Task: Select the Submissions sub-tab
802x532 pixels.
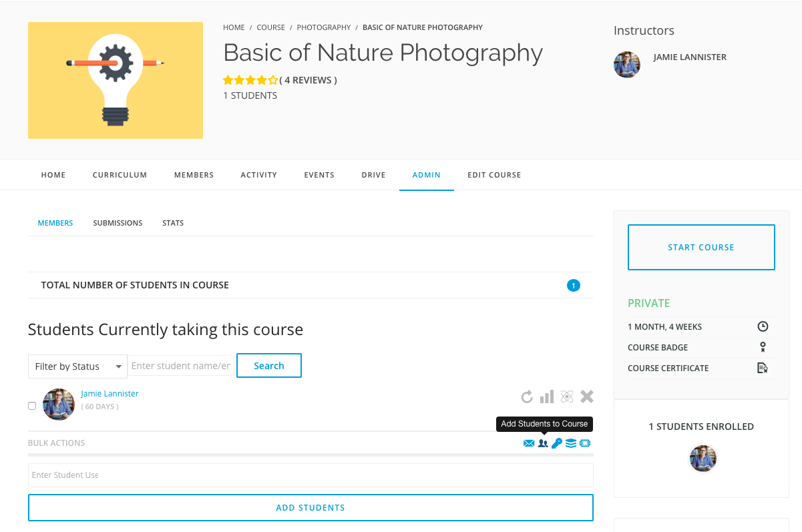Action: point(118,223)
